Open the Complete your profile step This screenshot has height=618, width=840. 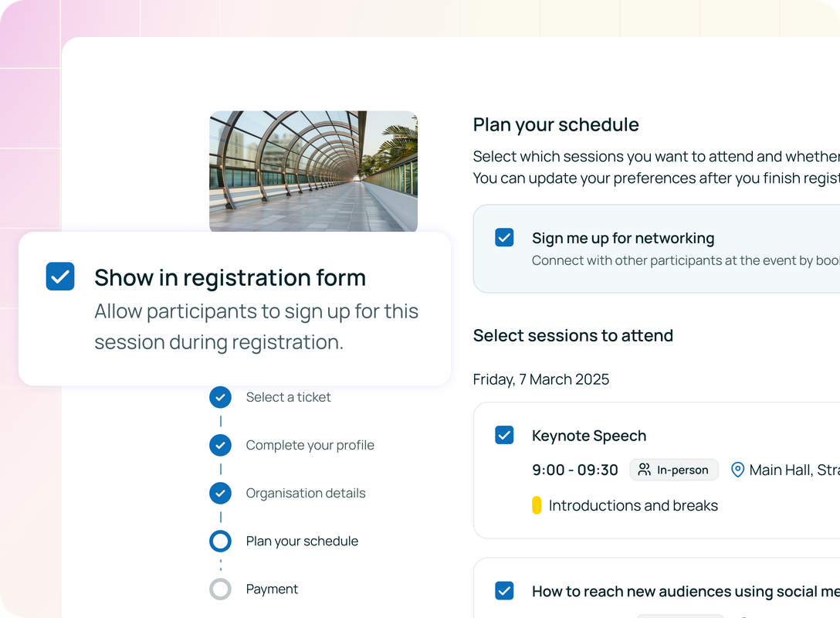click(x=310, y=445)
